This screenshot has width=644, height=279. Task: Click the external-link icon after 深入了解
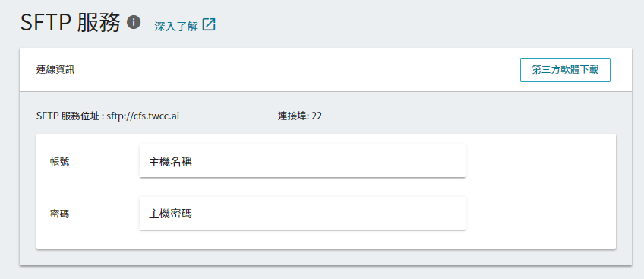click(x=209, y=25)
